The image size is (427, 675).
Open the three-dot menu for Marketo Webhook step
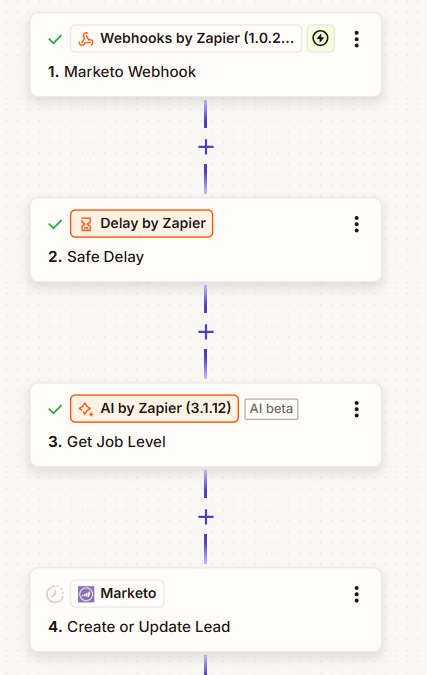pos(356,39)
